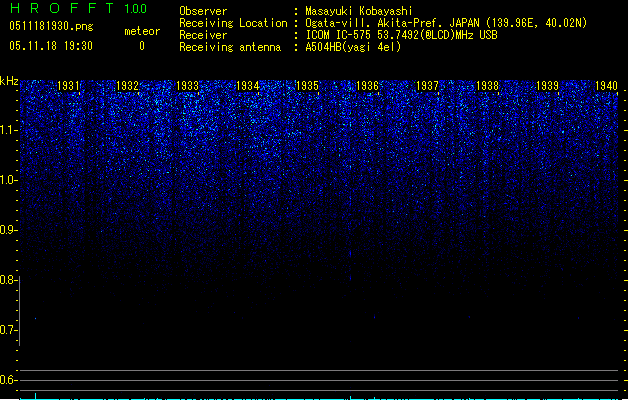The image size is (629, 400).
Task: Click the 1938 time marker
Action: [x=487, y=86]
